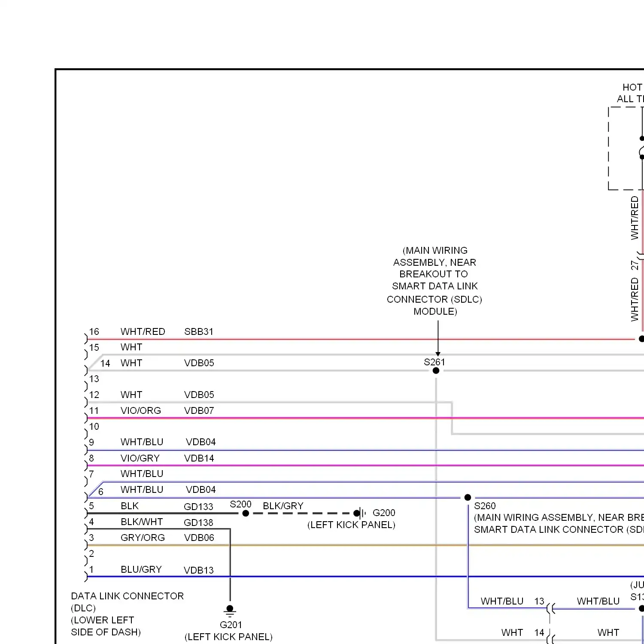
Task: Click the S260 splice dot
Action: click(468, 498)
